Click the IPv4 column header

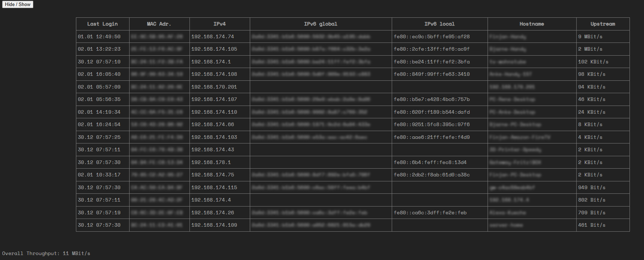coord(220,24)
